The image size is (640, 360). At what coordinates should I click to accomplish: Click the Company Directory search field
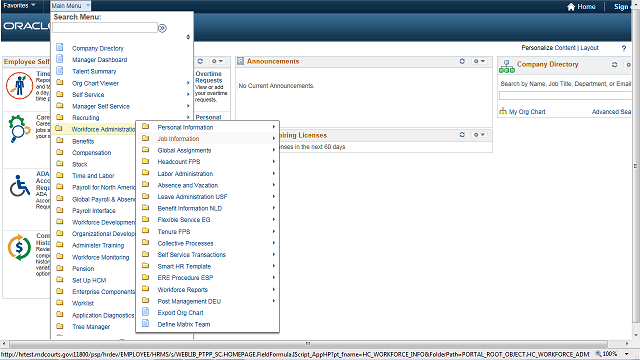point(565,96)
